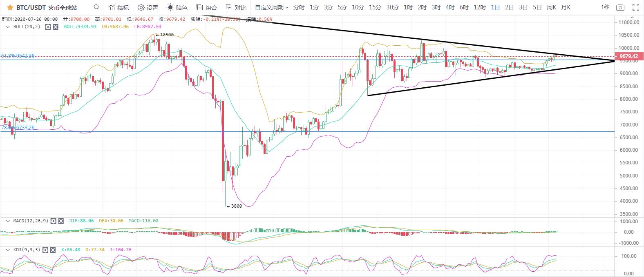Click the favorite star next to BTC/USDT
The width and height of the screenshot is (644, 277).
click(x=10, y=7)
